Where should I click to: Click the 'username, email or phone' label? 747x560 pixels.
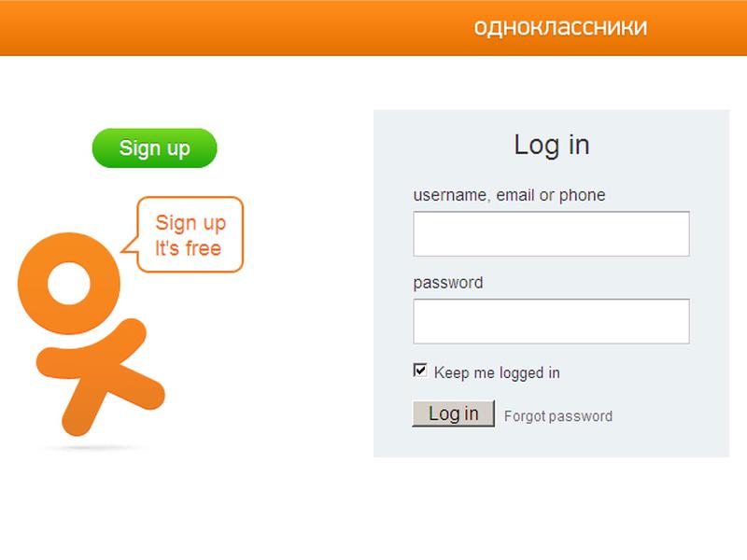[509, 195]
